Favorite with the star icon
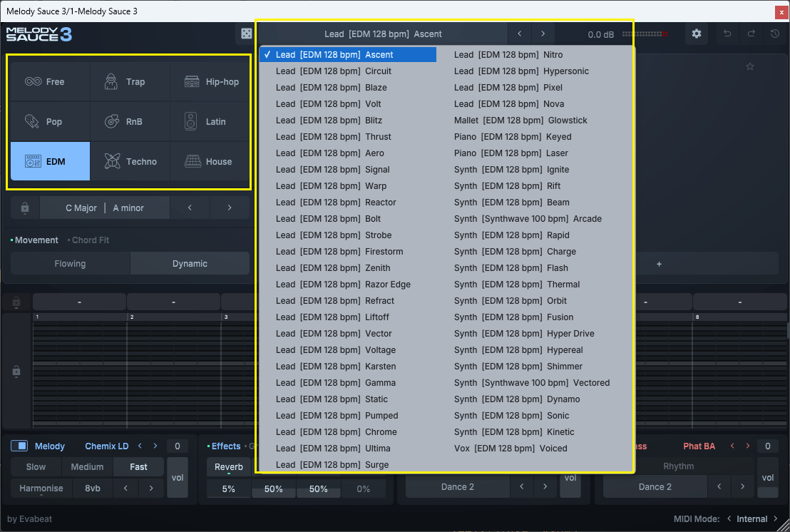790x532 pixels. [x=750, y=67]
